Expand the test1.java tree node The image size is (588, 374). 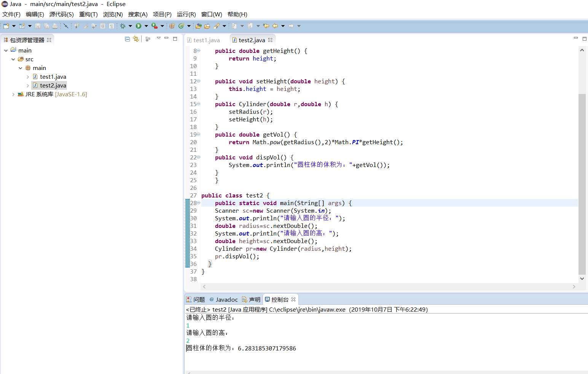27,76
